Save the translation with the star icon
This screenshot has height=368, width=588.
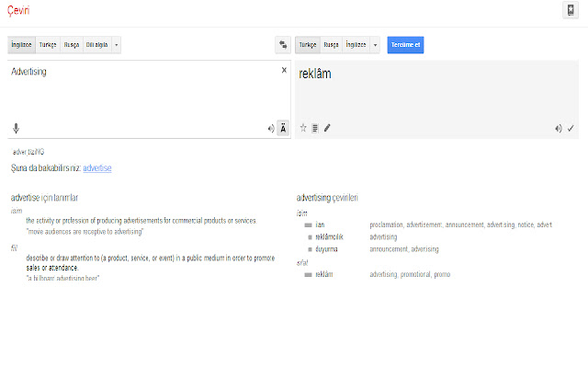click(303, 128)
